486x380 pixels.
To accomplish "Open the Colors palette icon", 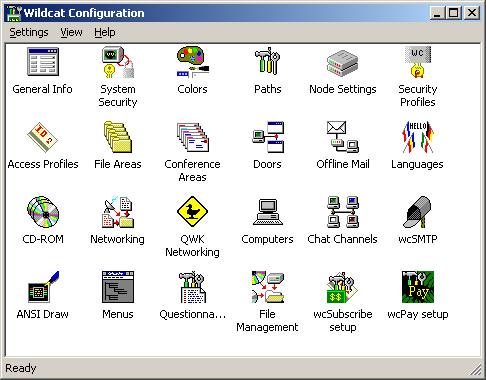I will coord(193,62).
